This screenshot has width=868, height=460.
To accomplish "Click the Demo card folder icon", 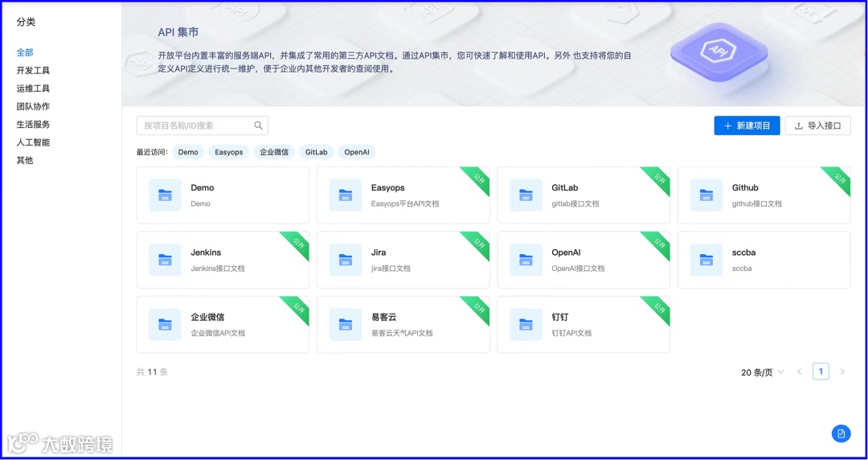I will pos(165,195).
